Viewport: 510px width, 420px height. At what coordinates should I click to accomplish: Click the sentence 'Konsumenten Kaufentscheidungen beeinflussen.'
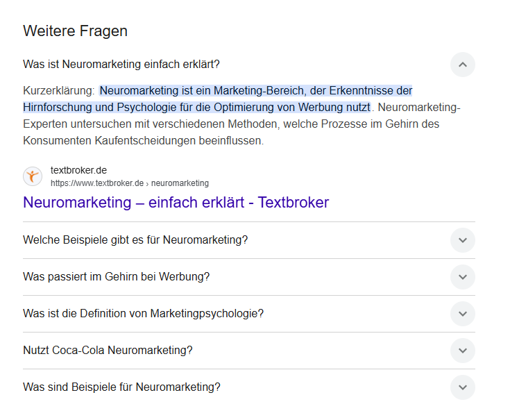(x=144, y=140)
